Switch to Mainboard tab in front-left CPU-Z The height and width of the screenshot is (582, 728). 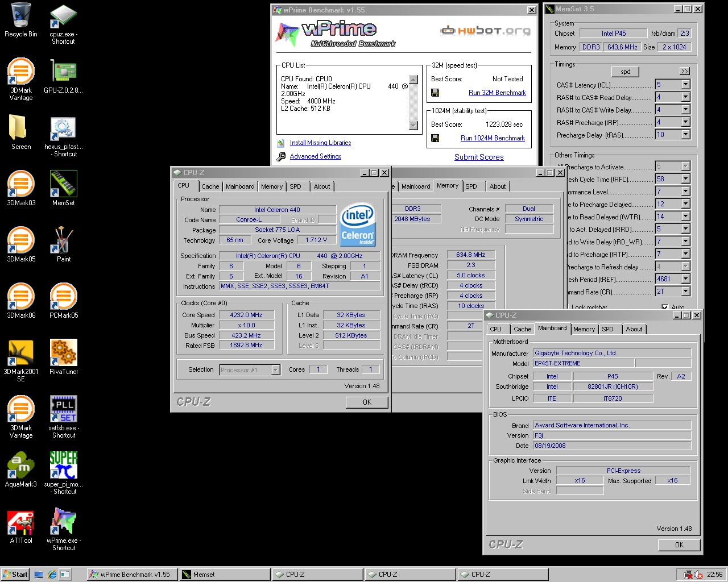(x=240, y=186)
